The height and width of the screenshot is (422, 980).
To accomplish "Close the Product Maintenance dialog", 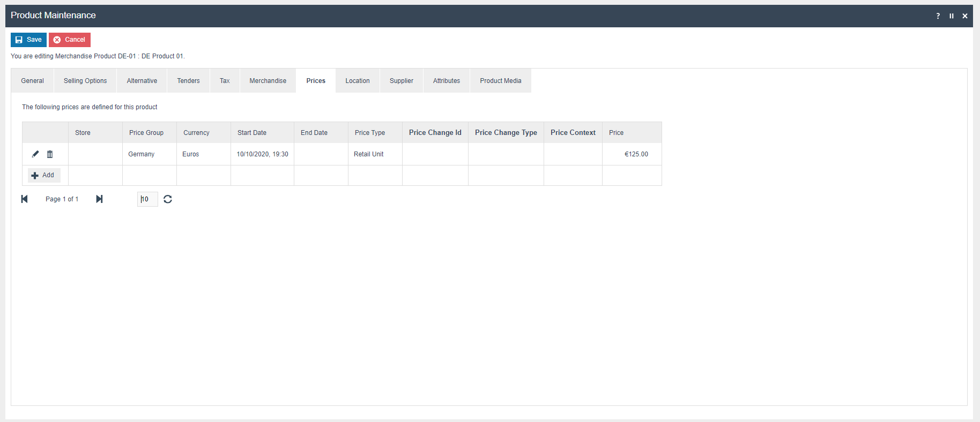I will tap(965, 16).
